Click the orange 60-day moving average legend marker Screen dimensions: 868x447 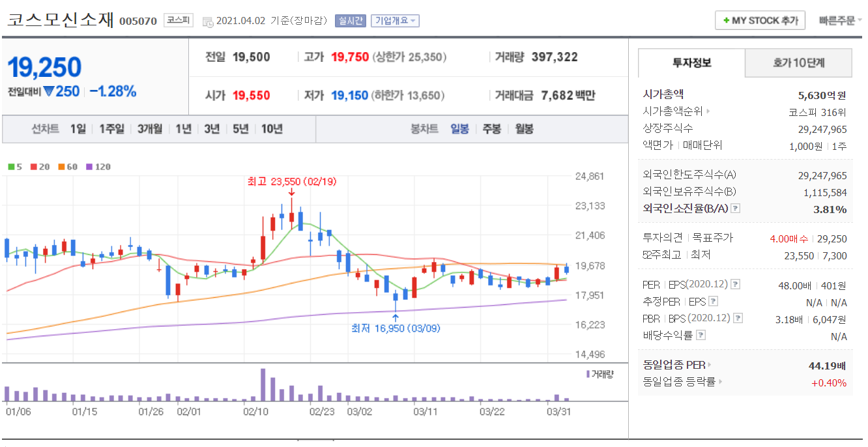(x=61, y=167)
